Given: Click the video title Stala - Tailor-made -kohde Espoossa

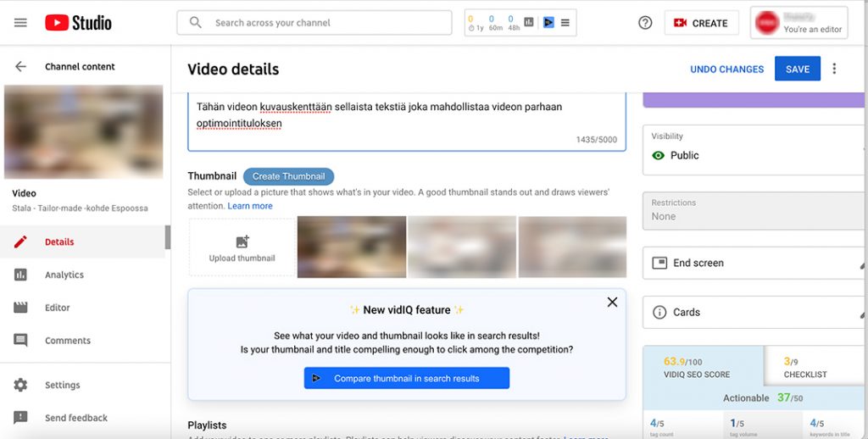Looking at the screenshot, I should [80, 208].
